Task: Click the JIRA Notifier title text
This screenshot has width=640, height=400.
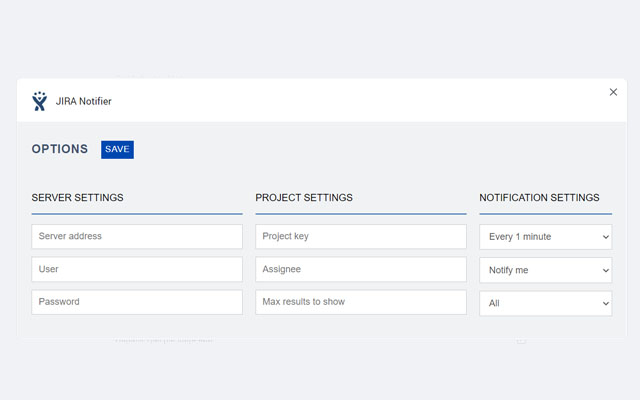Action: pos(84,101)
